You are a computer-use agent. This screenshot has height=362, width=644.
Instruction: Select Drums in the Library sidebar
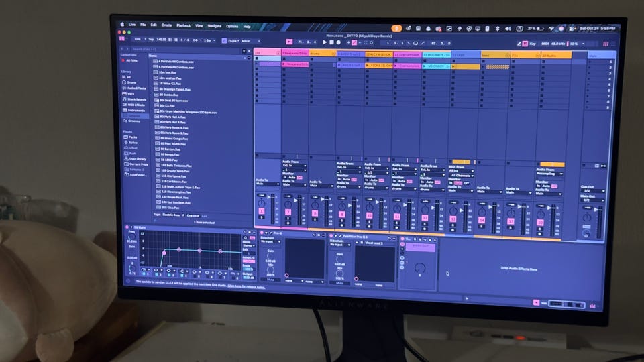click(x=132, y=82)
